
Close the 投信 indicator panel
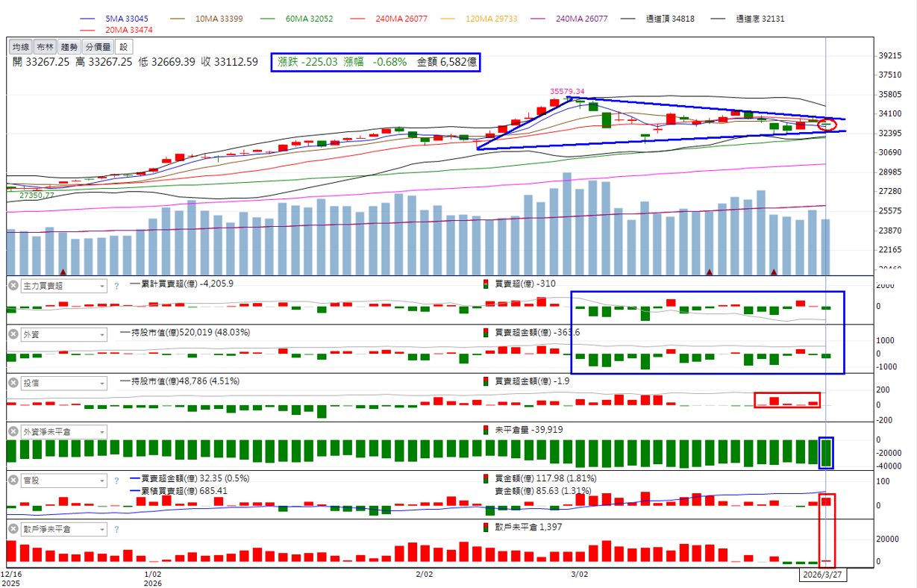point(13,383)
